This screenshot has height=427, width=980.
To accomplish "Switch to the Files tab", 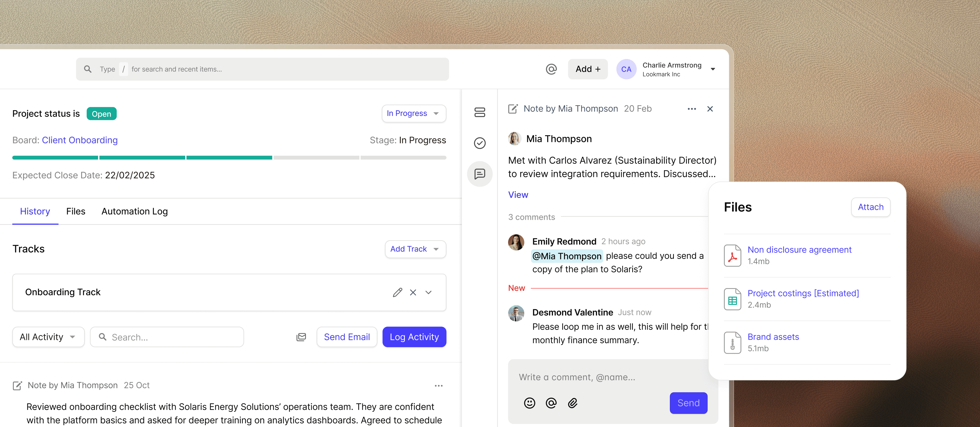I will 75,211.
